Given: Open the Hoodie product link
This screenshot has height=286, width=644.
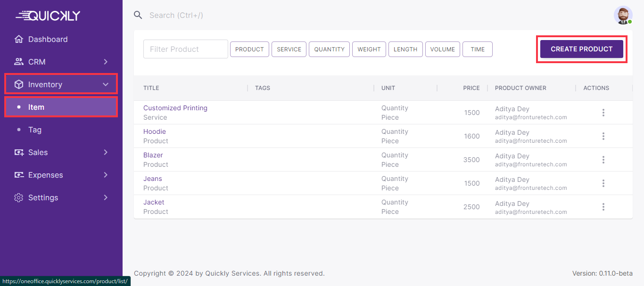Looking at the screenshot, I should (x=155, y=131).
